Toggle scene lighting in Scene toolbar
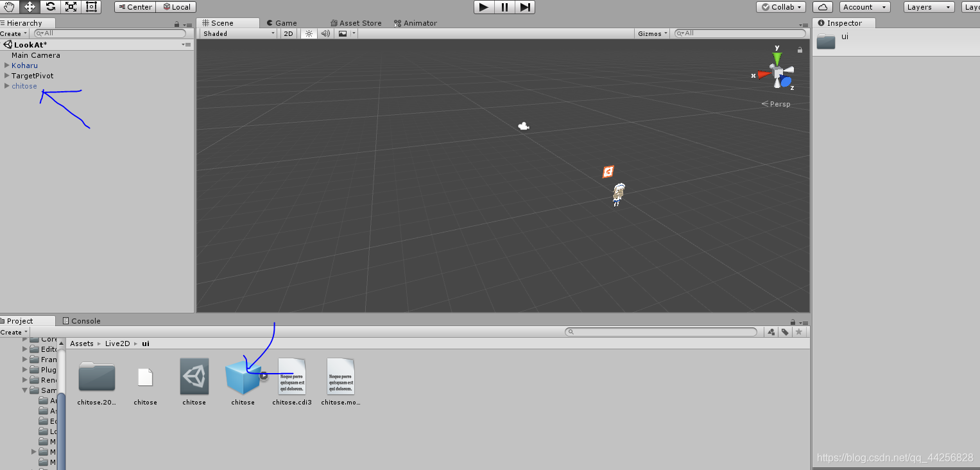 (308, 33)
